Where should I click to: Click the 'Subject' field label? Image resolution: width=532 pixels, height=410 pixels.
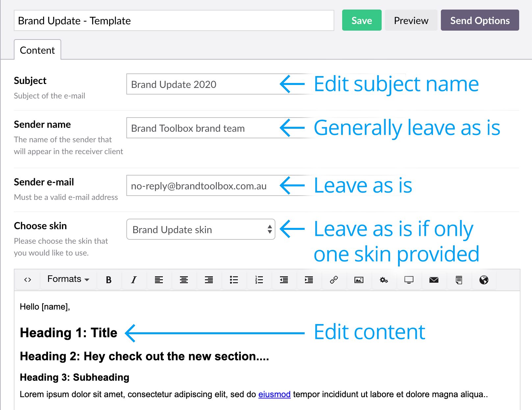tap(30, 81)
